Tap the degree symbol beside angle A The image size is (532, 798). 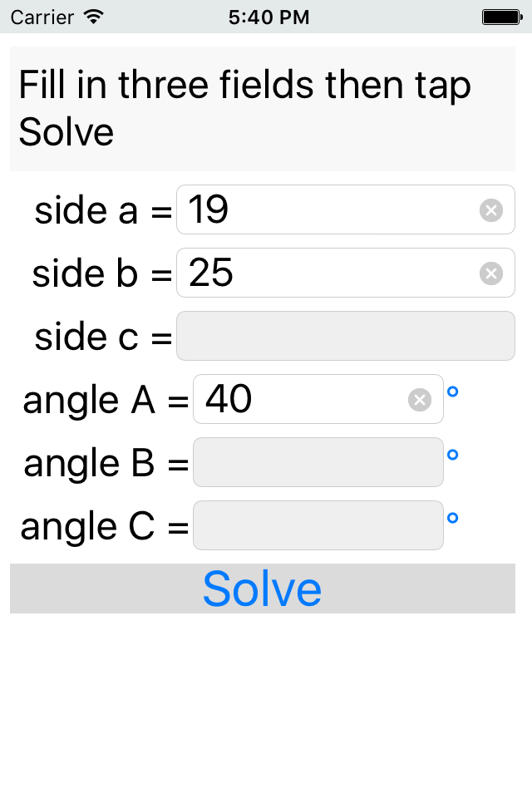[x=452, y=392]
